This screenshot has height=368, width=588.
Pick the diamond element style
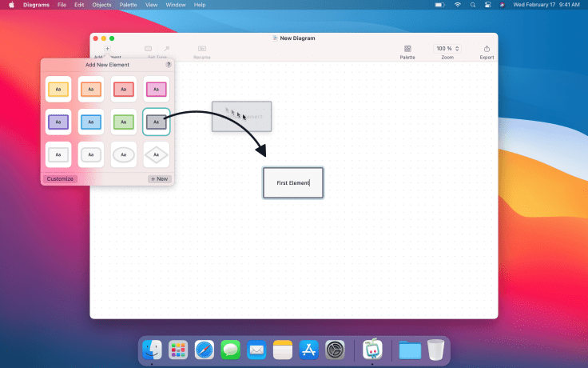pos(156,154)
